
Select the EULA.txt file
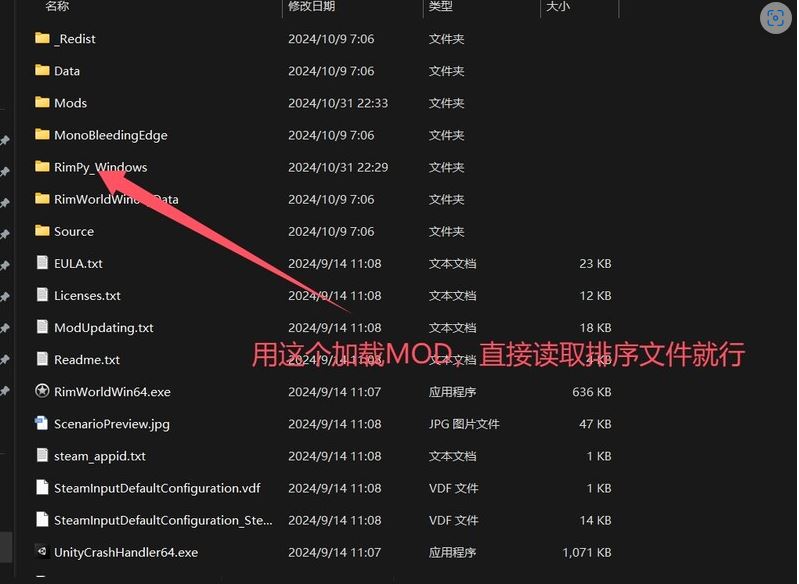[78, 263]
